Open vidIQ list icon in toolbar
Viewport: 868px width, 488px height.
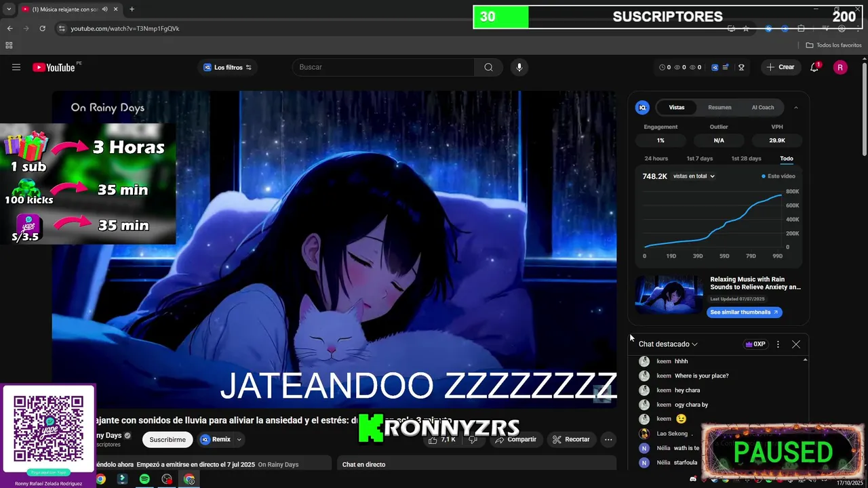point(726,67)
